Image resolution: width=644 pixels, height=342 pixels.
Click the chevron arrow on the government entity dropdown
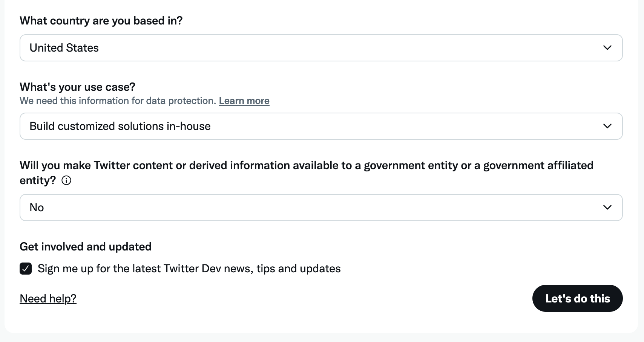tap(607, 208)
